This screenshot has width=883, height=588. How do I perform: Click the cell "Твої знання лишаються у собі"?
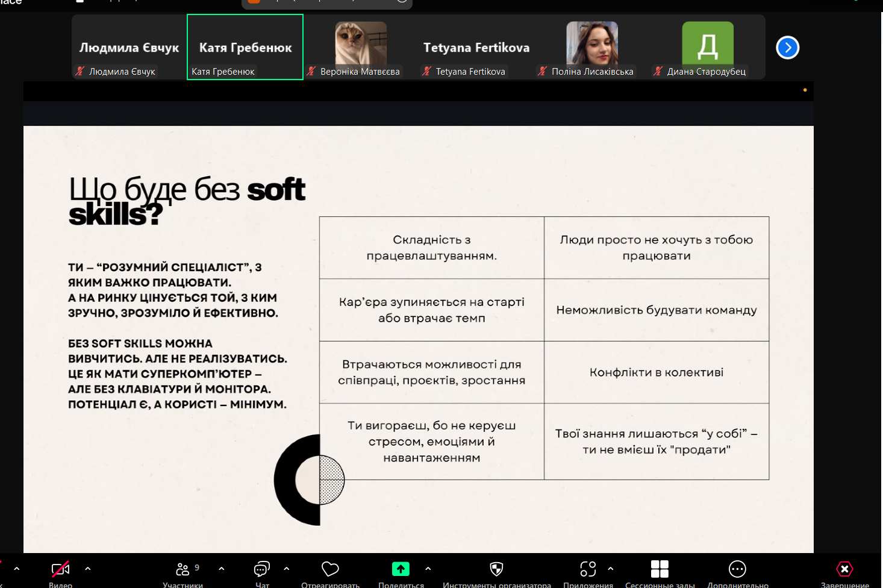[657, 442]
